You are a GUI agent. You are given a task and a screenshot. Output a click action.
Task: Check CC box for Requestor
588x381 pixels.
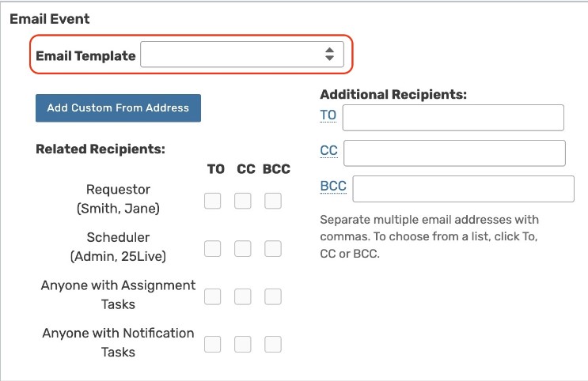243,201
